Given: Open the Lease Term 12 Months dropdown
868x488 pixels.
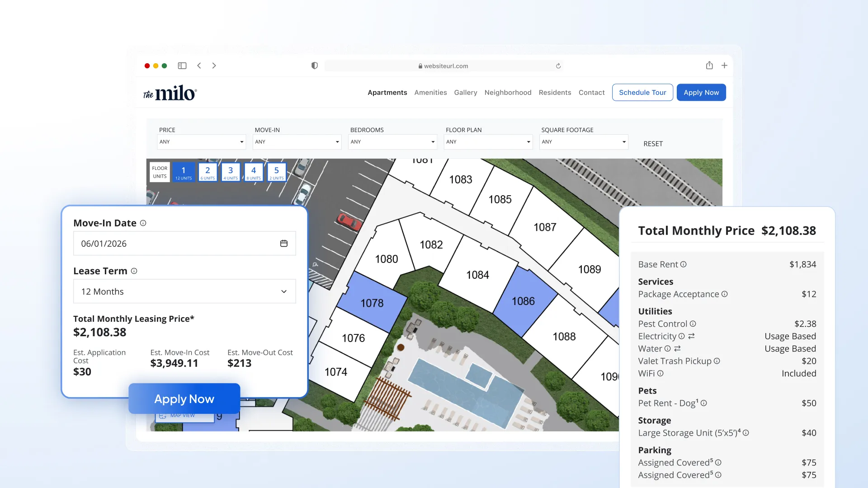Looking at the screenshot, I should (x=184, y=291).
